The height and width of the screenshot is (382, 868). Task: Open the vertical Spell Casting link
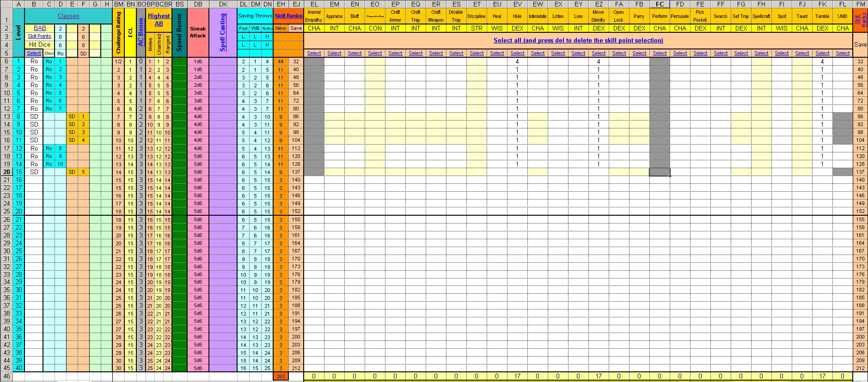223,32
